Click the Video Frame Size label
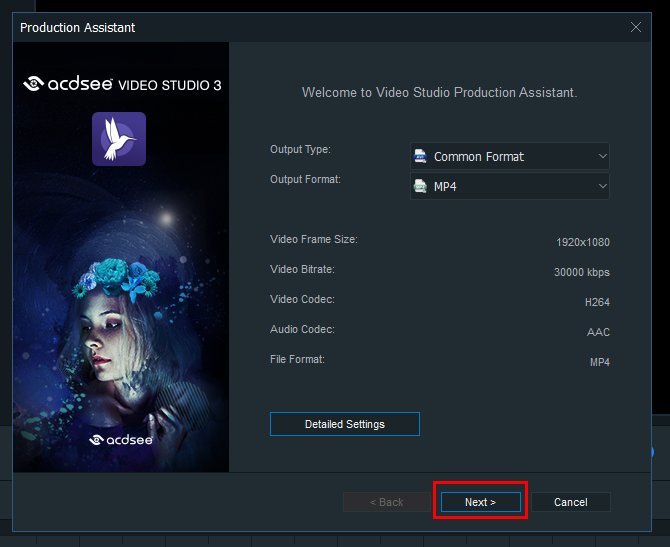Viewport: 670px width, 547px height. coord(314,239)
